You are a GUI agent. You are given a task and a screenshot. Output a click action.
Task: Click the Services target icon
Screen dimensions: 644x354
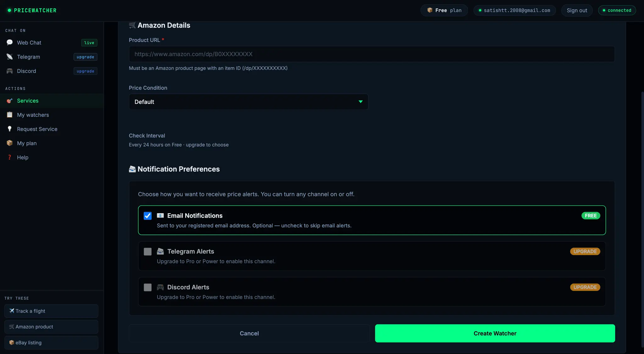10,101
